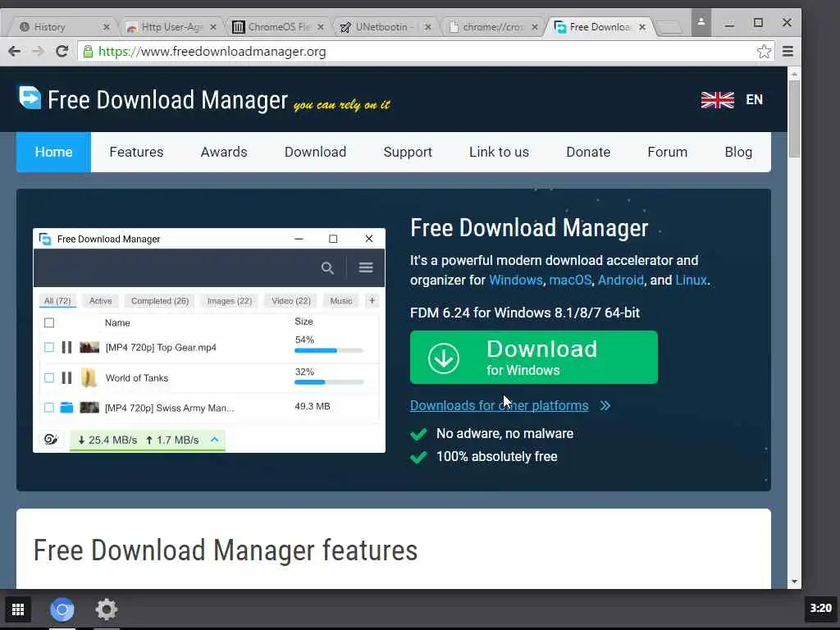Click the green Download for Windows button
The height and width of the screenshot is (630, 840).
point(533,358)
